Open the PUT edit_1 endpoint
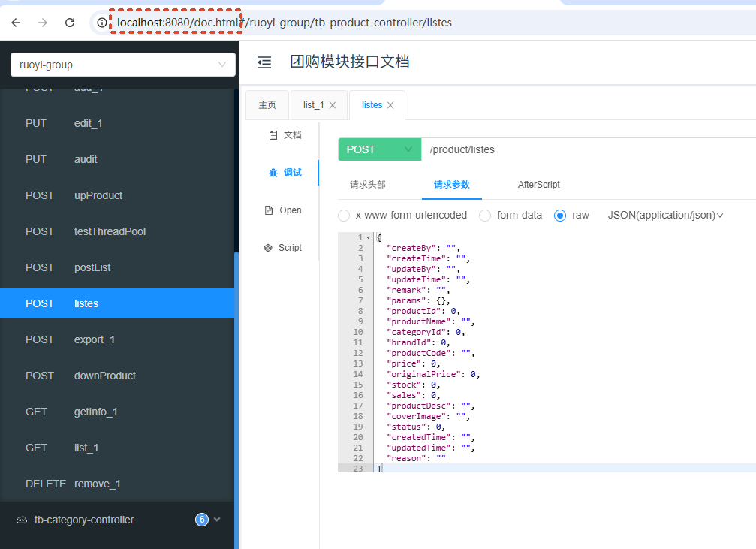This screenshot has height=549, width=756. pyautogui.click(x=117, y=123)
